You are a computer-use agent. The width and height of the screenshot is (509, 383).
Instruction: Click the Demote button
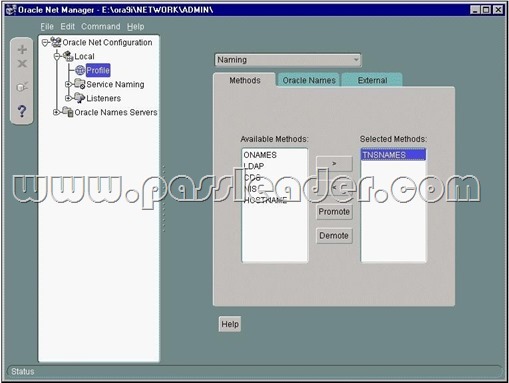334,236
